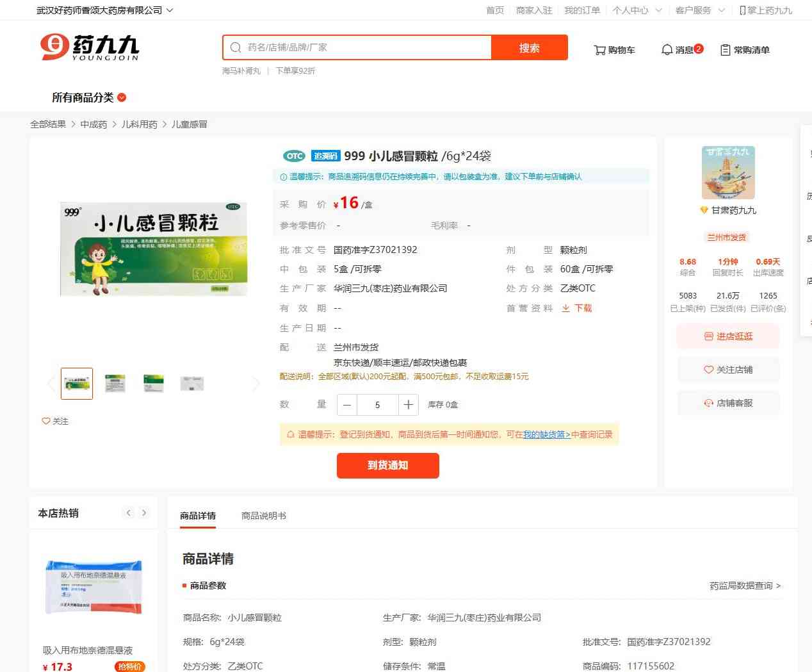The width and height of the screenshot is (812, 672).
Task: Click the YOUNGJOIN site logo
Action: [x=90, y=47]
